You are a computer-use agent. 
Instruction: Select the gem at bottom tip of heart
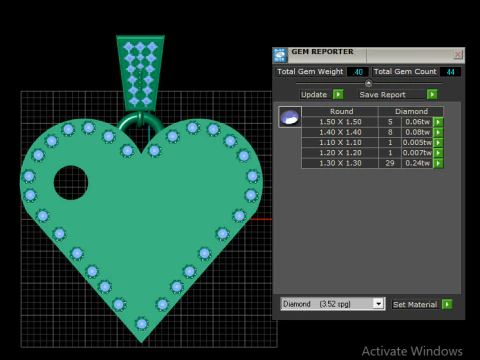coord(142,324)
